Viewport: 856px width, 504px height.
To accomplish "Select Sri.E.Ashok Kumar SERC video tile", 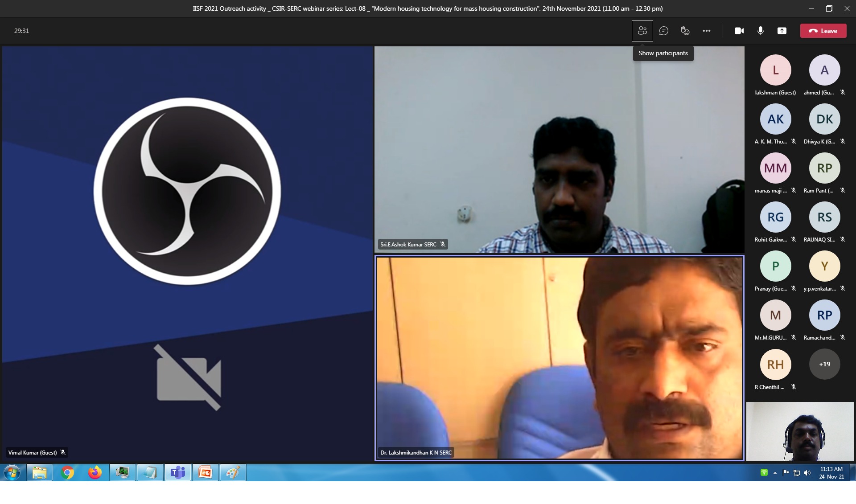I will click(559, 150).
